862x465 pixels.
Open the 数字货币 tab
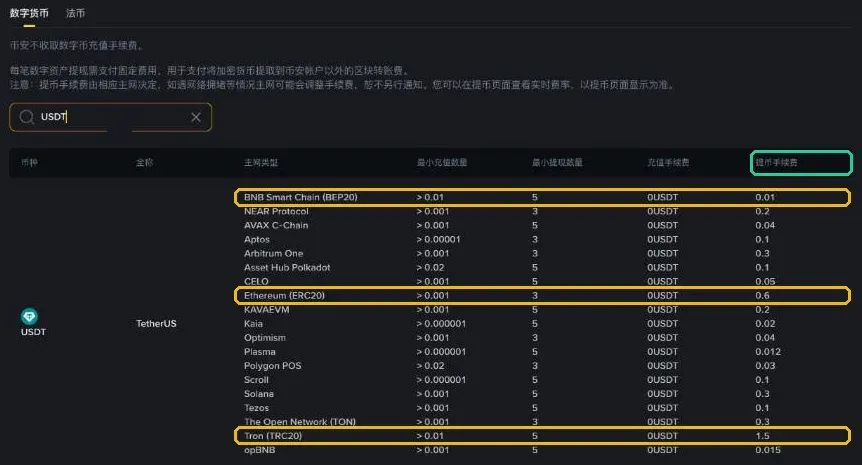[29, 13]
